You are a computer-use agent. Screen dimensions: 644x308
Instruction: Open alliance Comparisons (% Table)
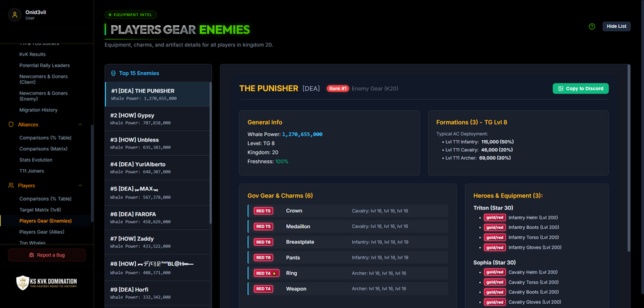point(45,138)
